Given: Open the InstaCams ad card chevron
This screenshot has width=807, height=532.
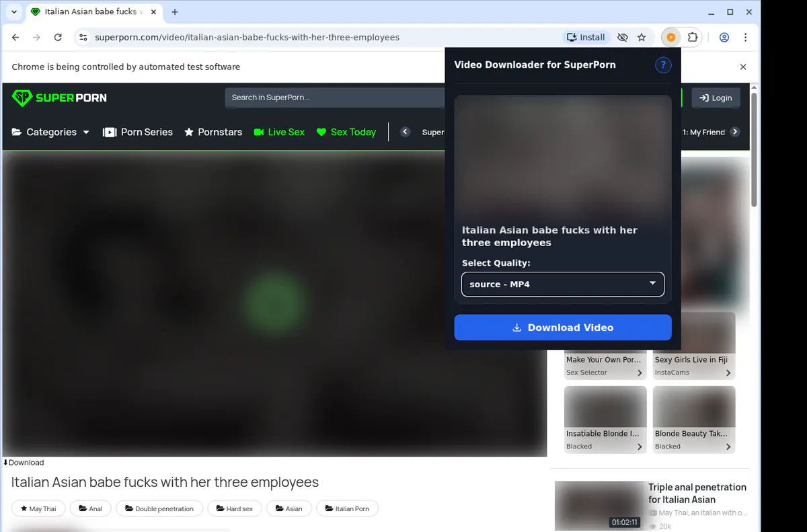Looking at the screenshot, I should [x=728, y=373].
